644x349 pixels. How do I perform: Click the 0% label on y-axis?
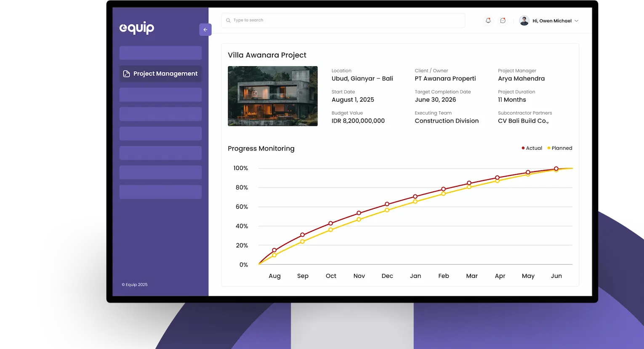click(244, 265)
